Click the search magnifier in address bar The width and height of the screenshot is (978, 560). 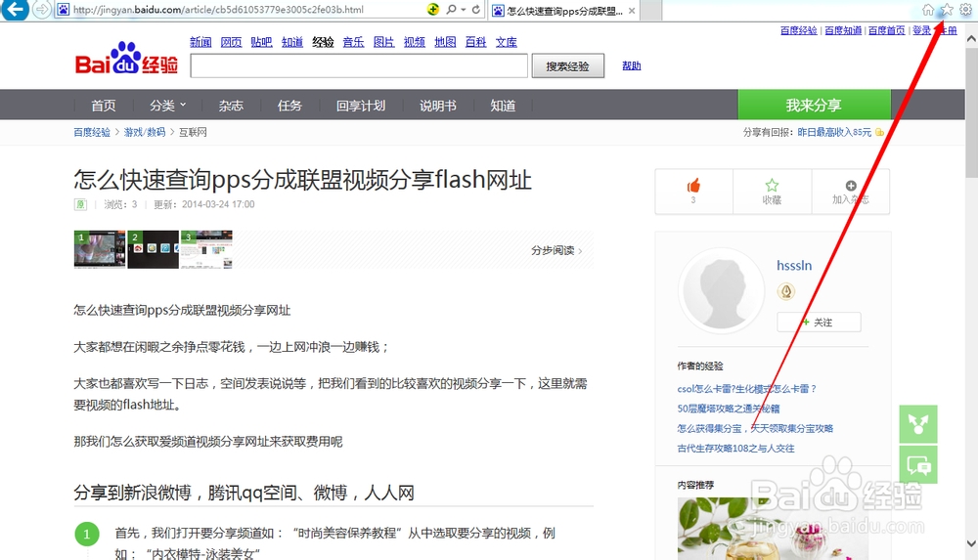click(451, 10)
